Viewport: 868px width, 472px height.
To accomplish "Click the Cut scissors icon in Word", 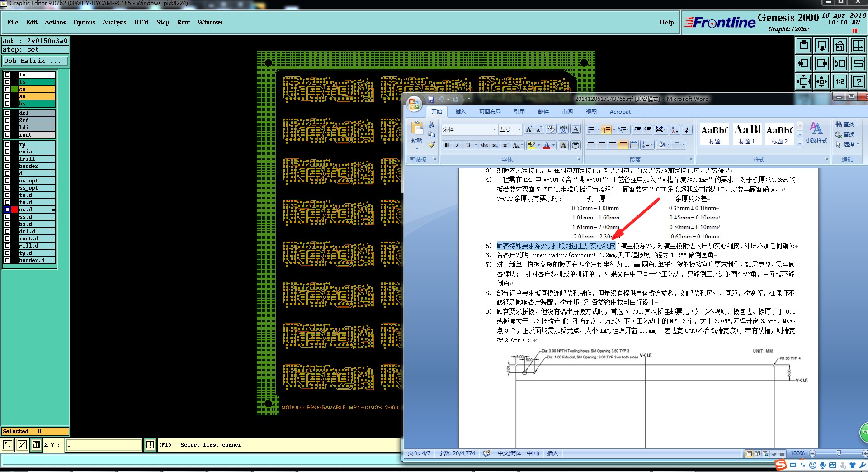I will (432, 125).
